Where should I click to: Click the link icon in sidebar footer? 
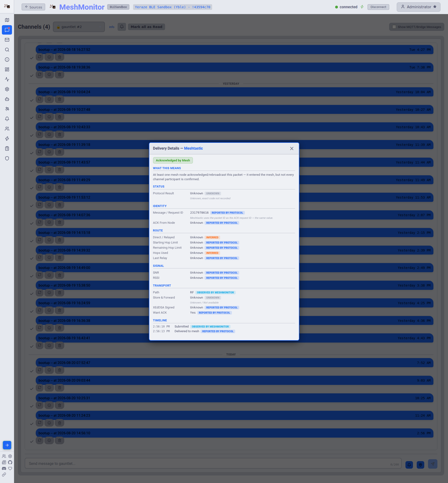click(4, 475)
